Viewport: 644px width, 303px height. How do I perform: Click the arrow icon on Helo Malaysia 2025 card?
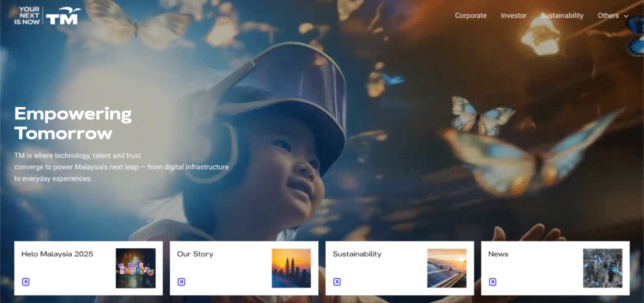26,282
